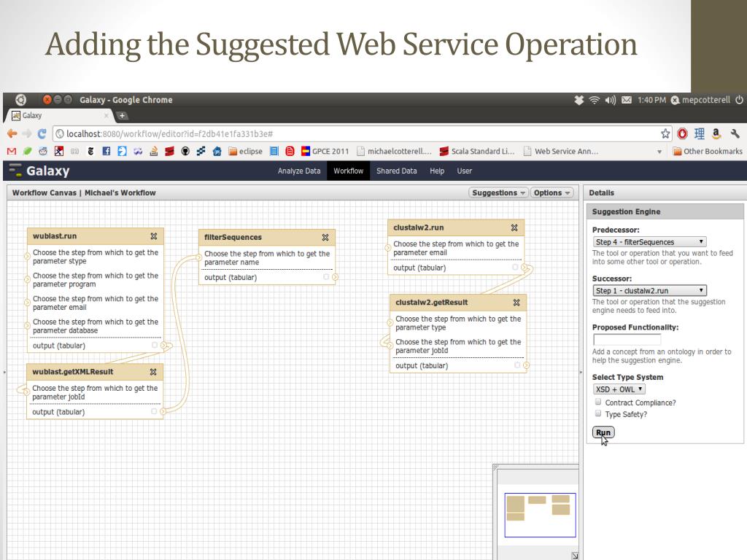This screenshot has width=747, height=560.
Task: Open the New York Times bookmark icon
Action: tap(90, 152)
